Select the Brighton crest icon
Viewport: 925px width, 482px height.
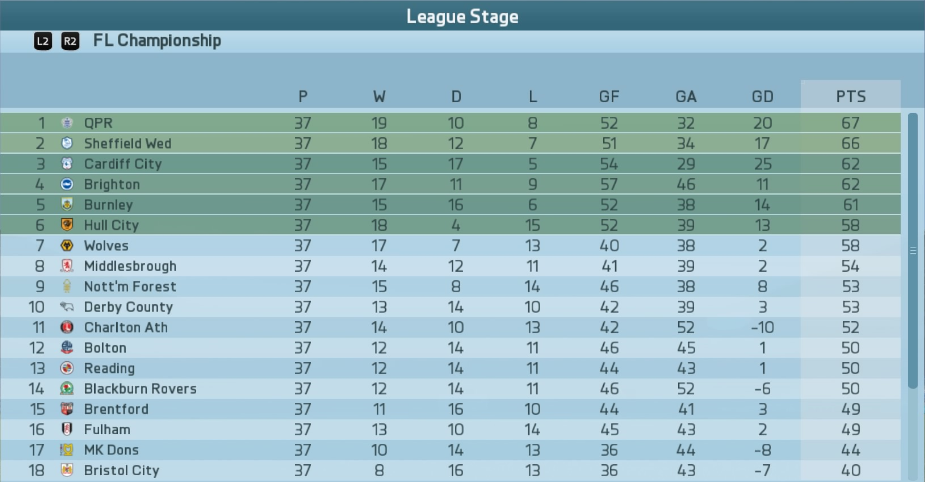point(67,184)
